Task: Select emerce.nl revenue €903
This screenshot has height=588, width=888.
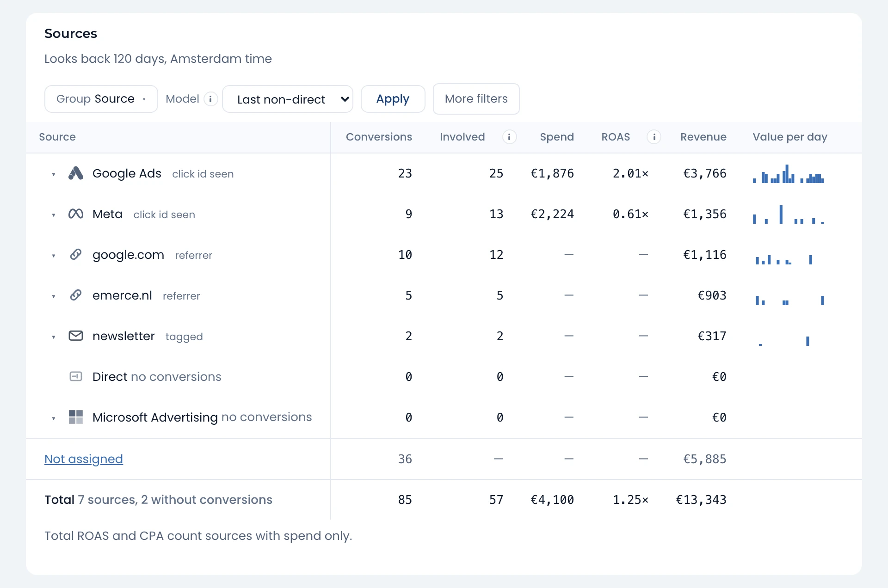Action: point(712,295)
